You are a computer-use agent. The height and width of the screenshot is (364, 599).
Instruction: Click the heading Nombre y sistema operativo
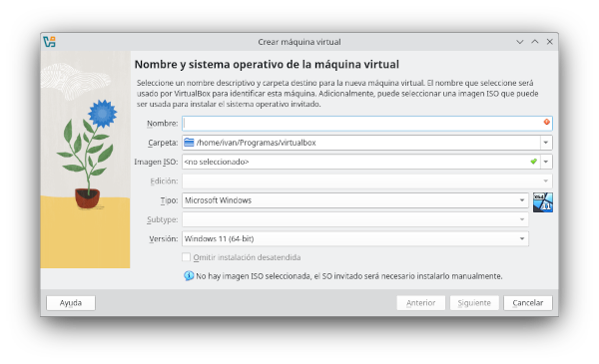pyautogui.click(x=267, y=64)
